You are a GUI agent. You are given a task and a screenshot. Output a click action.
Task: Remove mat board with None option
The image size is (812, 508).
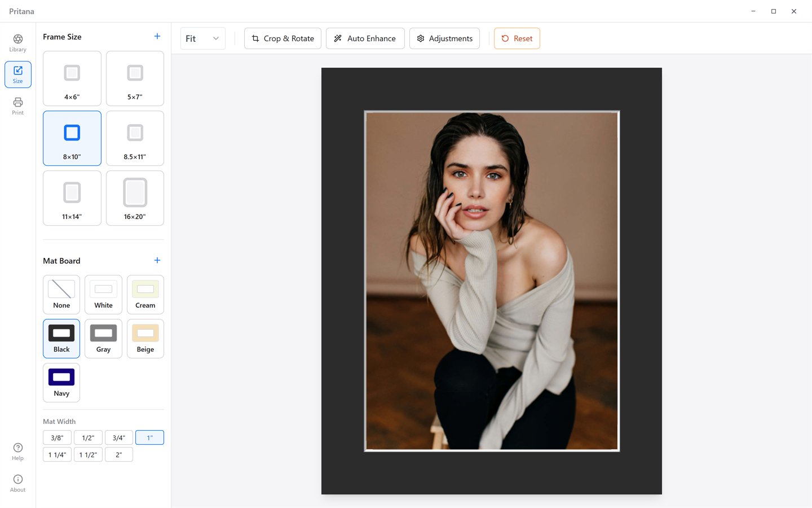click(x=61, y=295)
